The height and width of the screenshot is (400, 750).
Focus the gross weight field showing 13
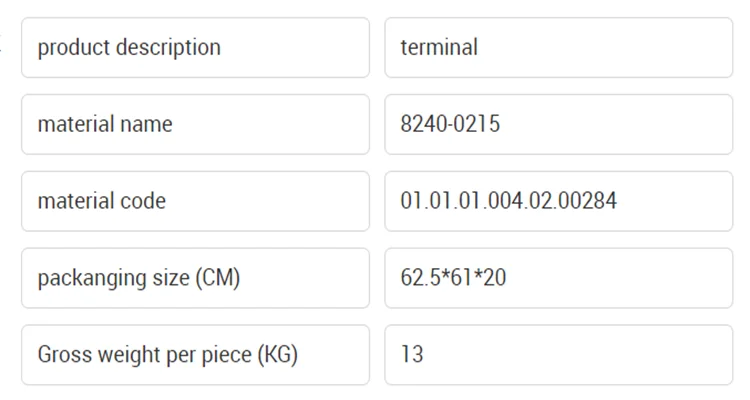pos(558,355)
